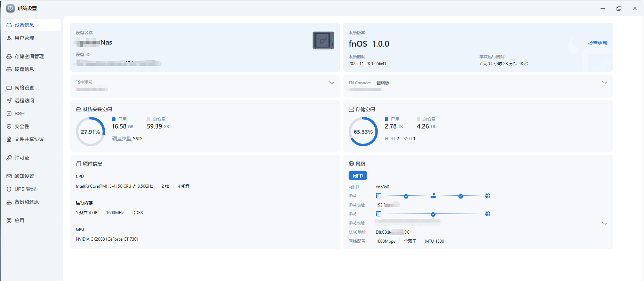Viewport: 644px width, 281px height.
Task: Click the uptime value 7 天 14 小时
Action: 504,64
